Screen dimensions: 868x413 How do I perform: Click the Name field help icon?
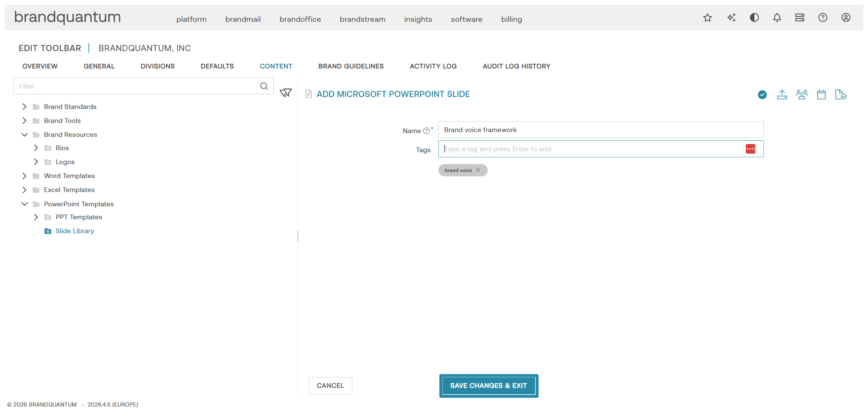(x=426, y=131)
